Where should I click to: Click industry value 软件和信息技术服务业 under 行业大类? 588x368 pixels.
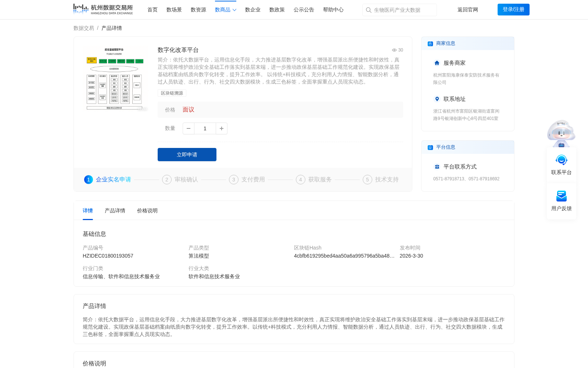[x=214, y=276]
